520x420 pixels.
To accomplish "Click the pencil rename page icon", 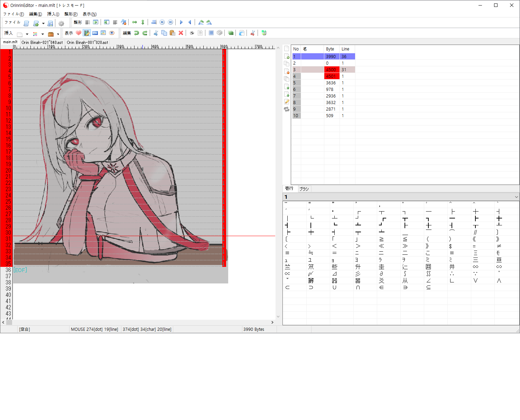I will (287, 102).
